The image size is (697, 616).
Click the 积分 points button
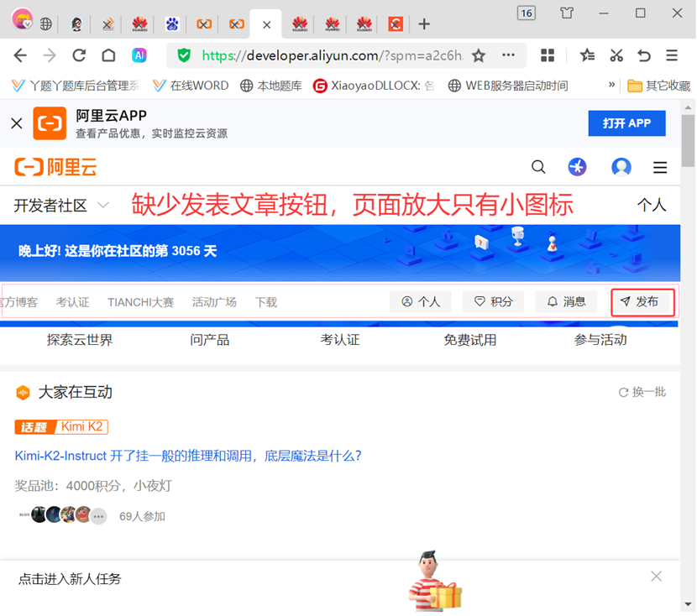(493, 302)
